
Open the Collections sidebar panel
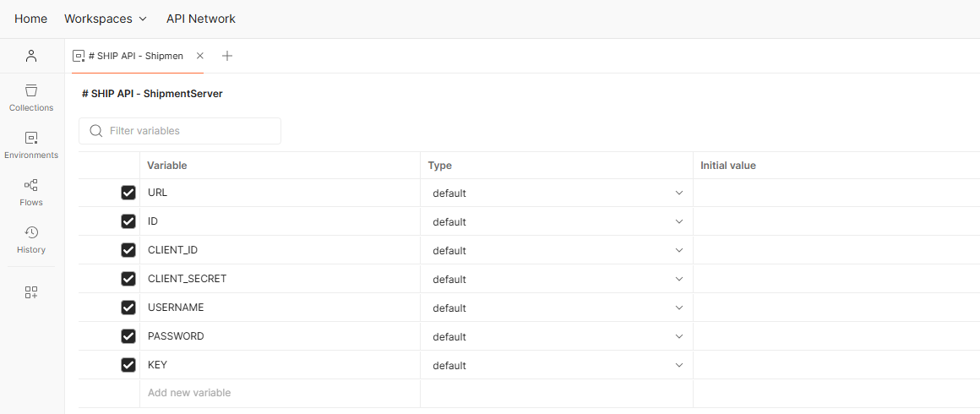31,97
